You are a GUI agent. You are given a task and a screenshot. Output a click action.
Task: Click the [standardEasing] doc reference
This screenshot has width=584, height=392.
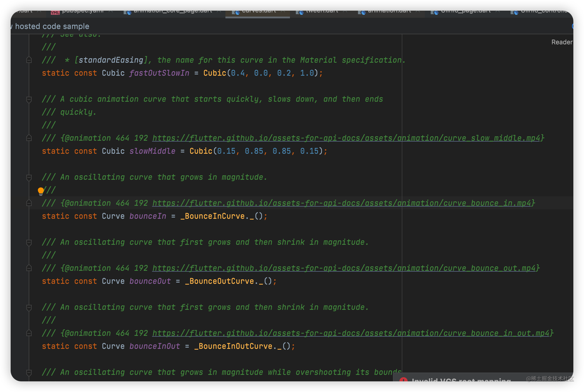pos(111,60)
